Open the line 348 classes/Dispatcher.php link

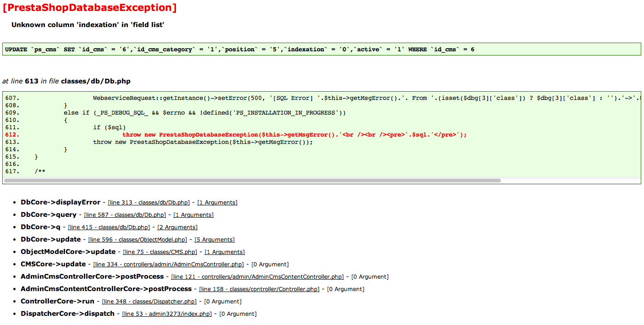tap(149, 302)
